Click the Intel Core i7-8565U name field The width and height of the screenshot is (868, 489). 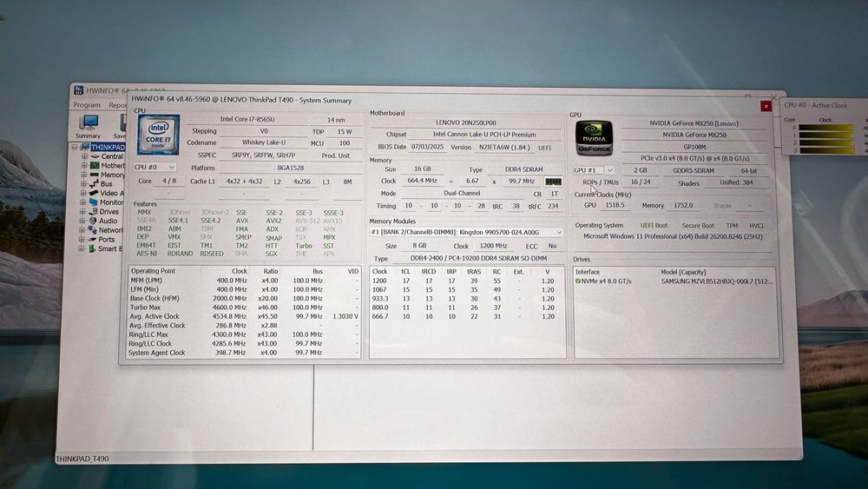(x=247, y=120)
